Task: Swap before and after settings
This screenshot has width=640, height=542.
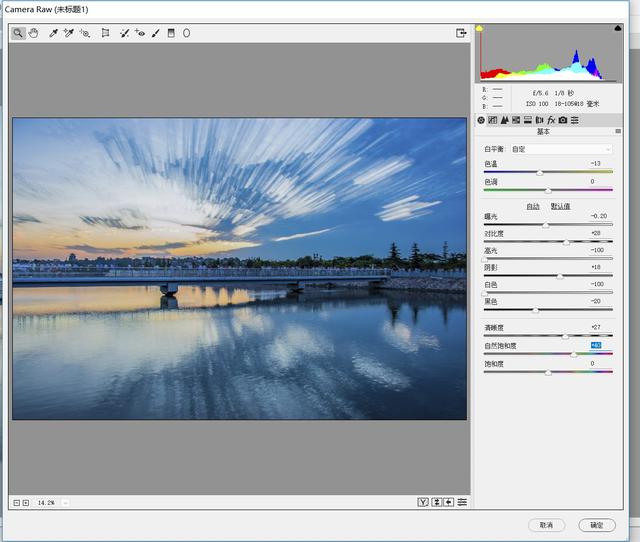Action: click(436, 502)
